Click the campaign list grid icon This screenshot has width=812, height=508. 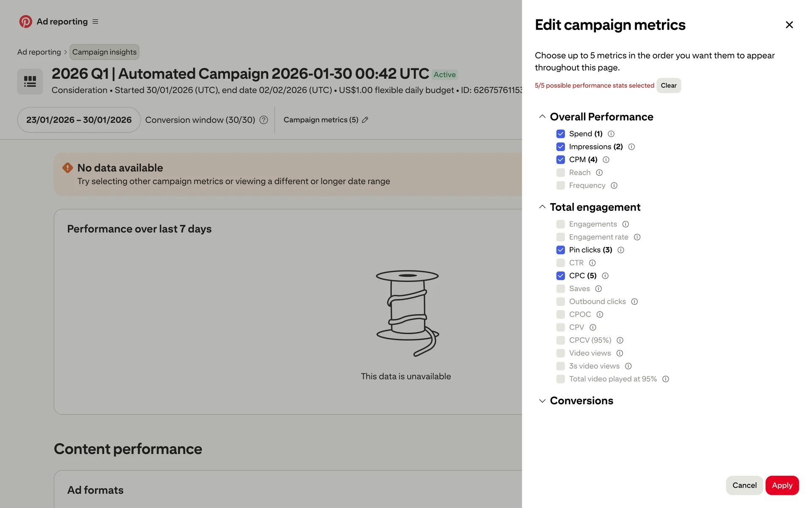coord(30,81)
